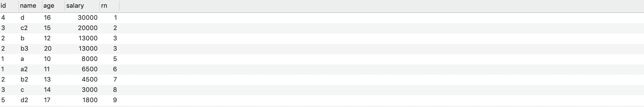The height and width of the screenshot is (107, 644).
Task: Select the salary value 6500
Action: pos(89,69)
